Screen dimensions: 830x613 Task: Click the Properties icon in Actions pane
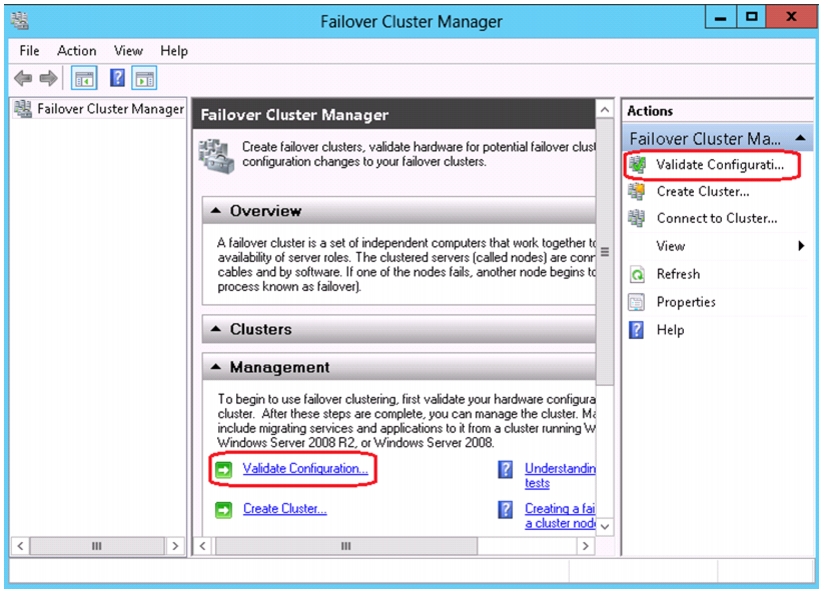click(636, 302)
